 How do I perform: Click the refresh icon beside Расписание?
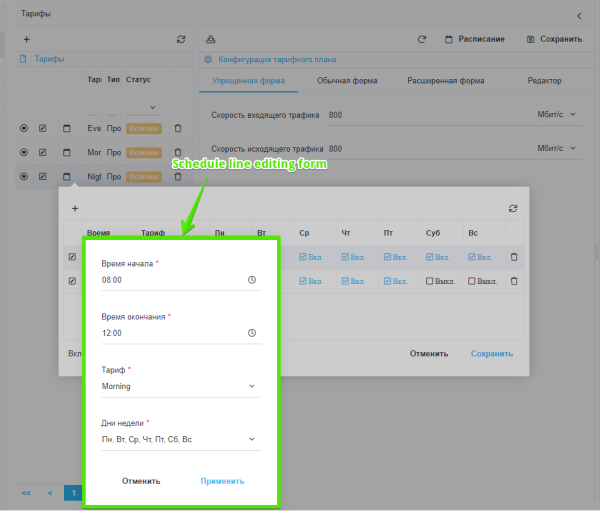click(422, 39)
